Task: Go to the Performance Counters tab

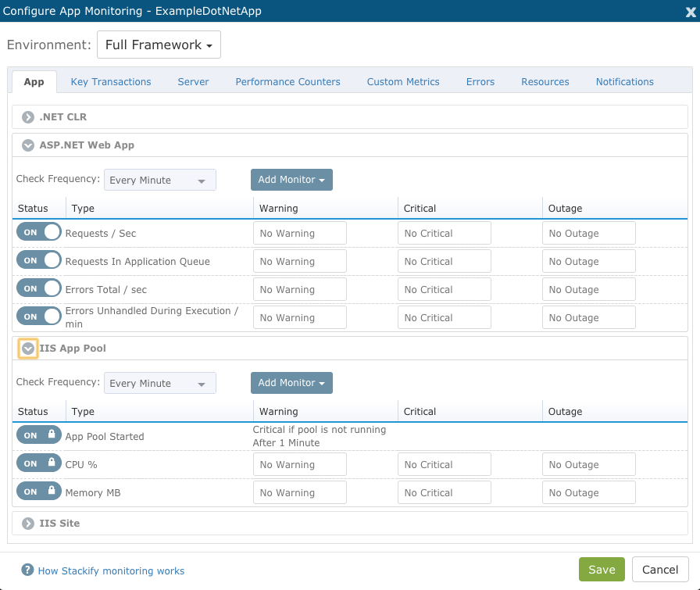Action: [x=288, y=82]
